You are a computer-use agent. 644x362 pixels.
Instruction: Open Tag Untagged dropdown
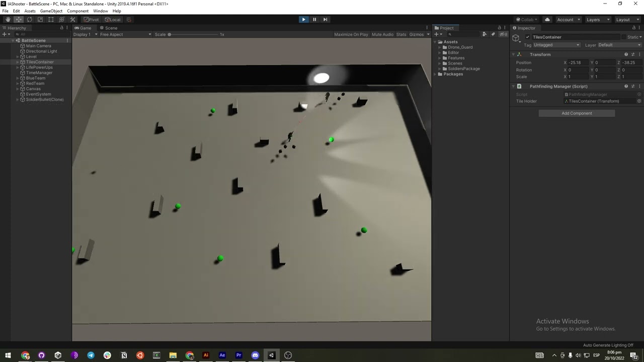coord(556,45)
